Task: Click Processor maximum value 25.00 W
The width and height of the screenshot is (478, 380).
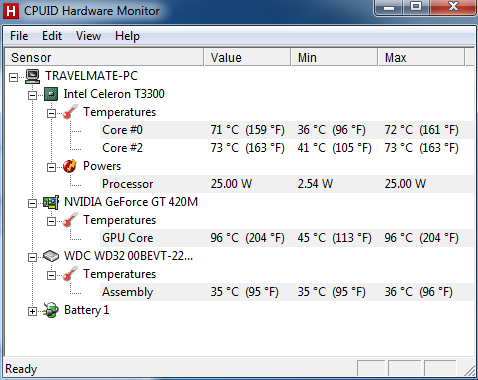Action: (x=405, y=184)
